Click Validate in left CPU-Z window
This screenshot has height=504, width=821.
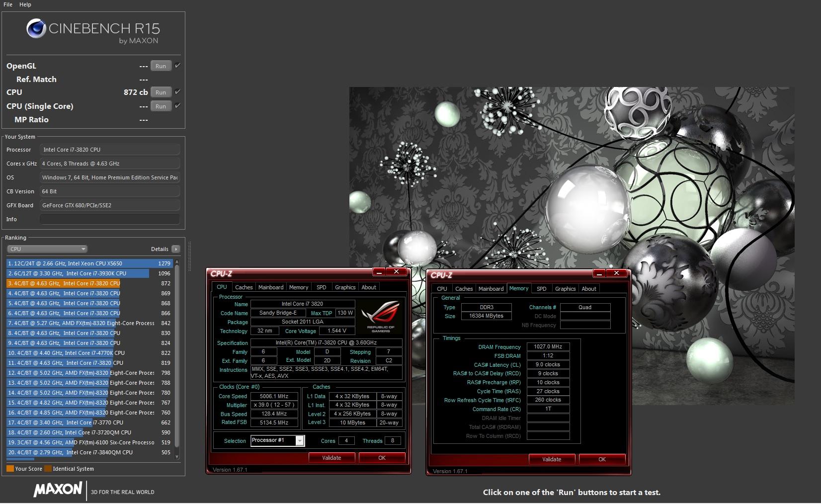pos(331,458)
